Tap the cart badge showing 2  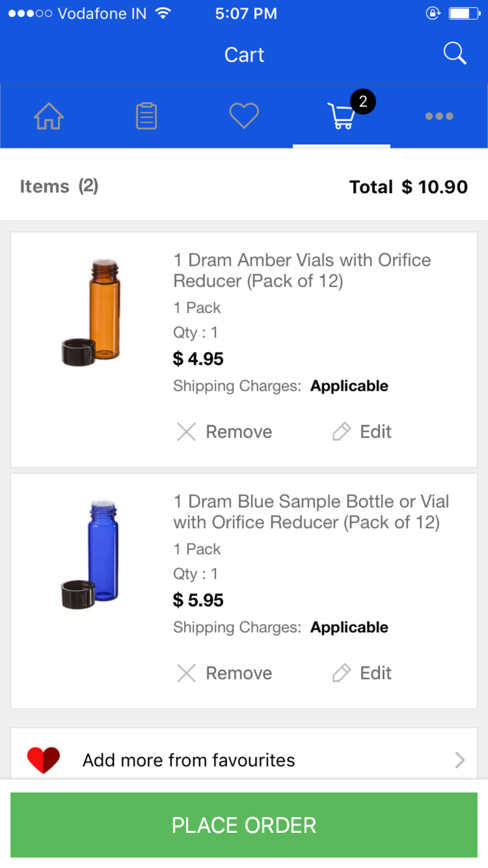pos(363,102)
